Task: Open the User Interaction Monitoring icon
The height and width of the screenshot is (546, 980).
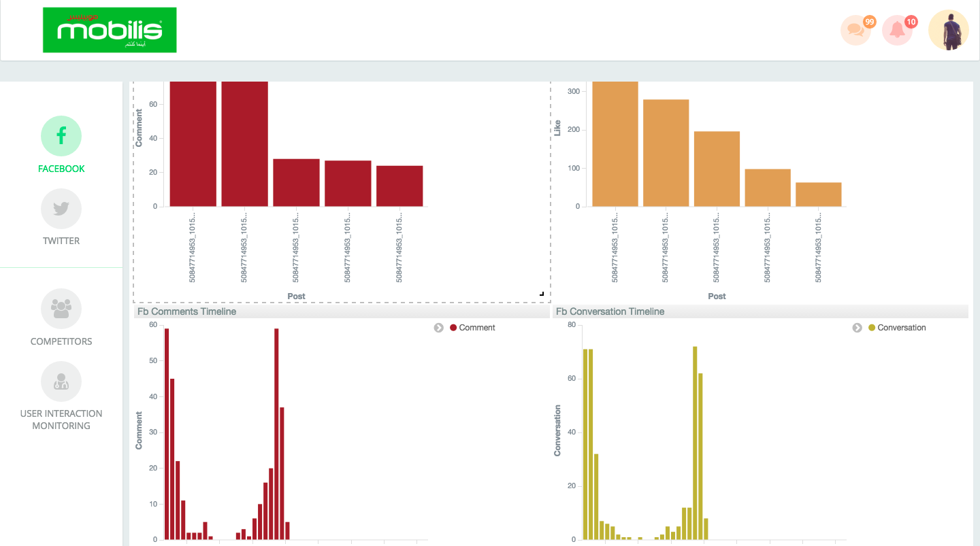Action: [x=61, y=381]
